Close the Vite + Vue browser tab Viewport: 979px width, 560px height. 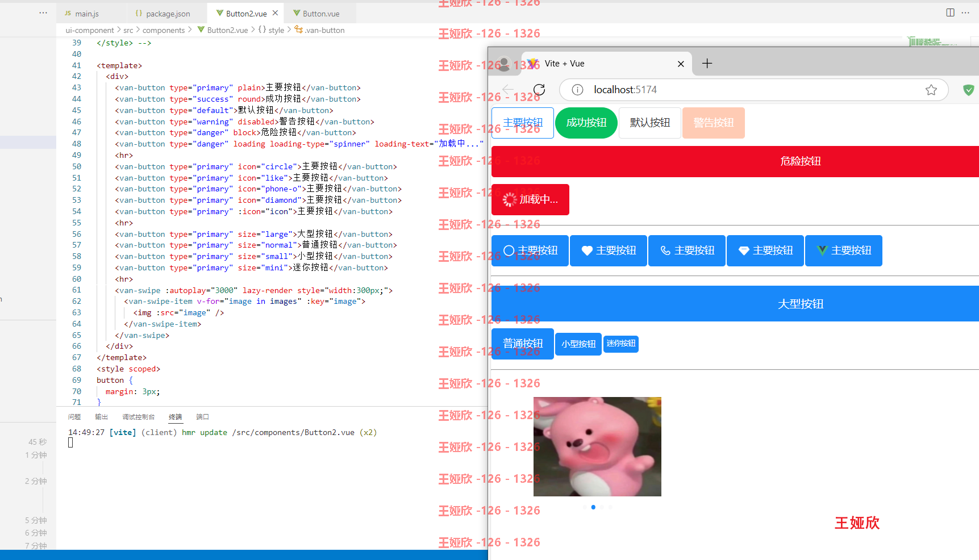point(681,64)
